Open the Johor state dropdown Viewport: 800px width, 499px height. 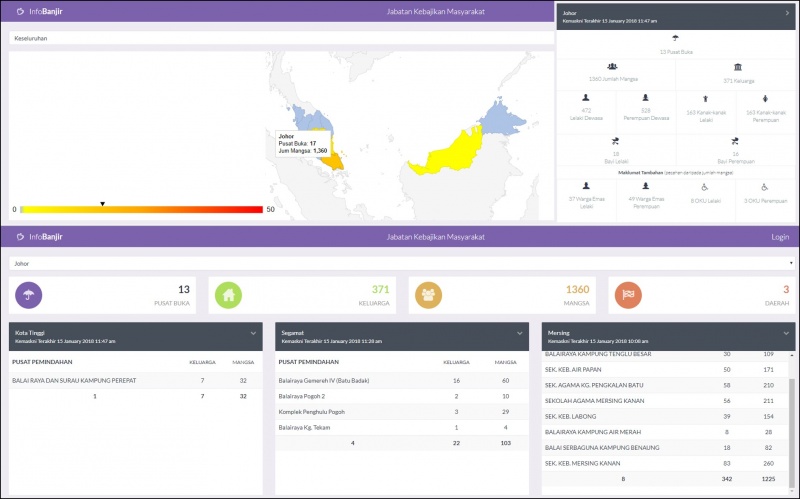402,263
